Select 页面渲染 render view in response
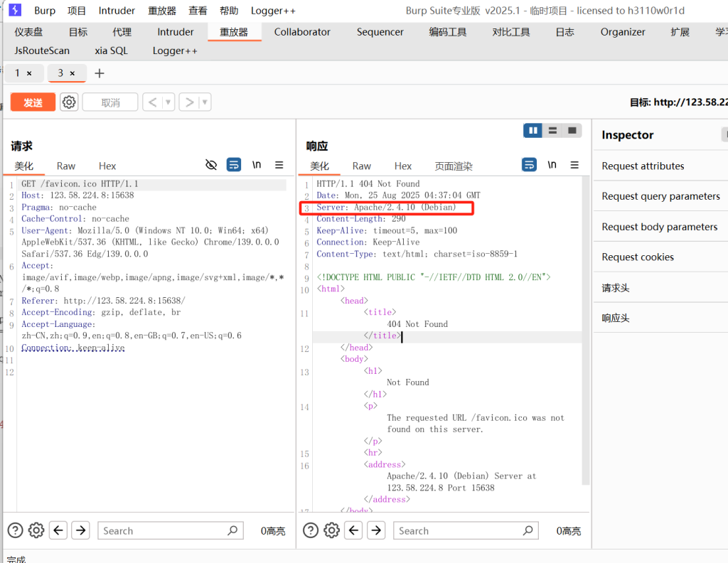 pyautogui.click(x=454, y=166)
